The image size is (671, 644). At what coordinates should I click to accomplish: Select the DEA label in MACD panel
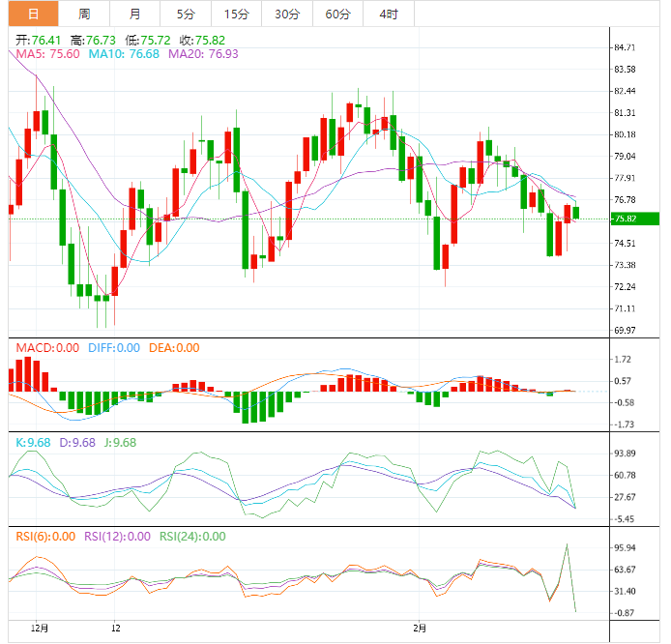[174, 348]
